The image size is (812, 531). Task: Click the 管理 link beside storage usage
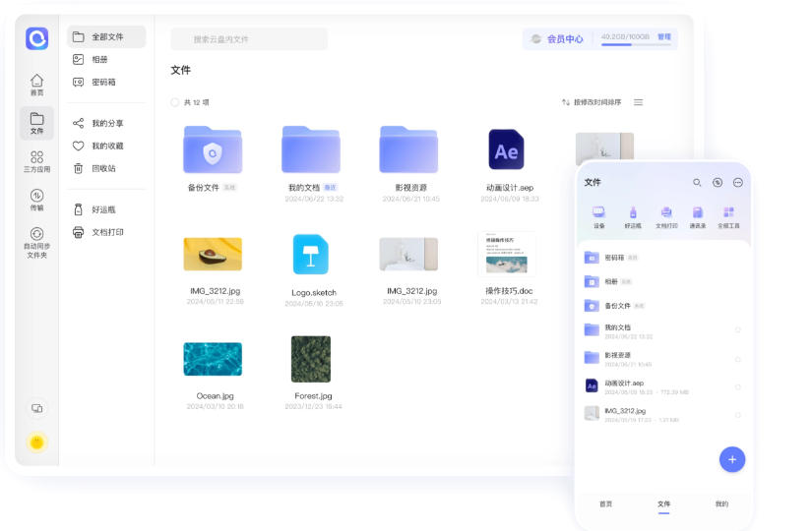click(664, 37)
